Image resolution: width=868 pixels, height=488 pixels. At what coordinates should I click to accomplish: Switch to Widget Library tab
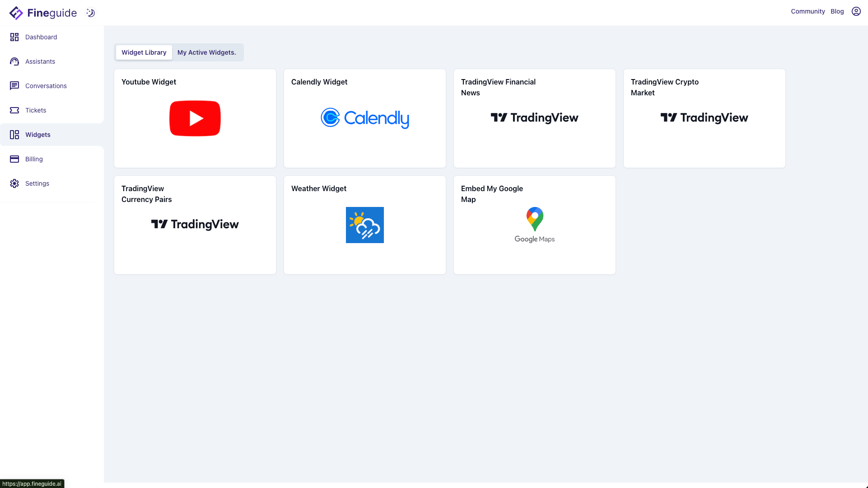(144, 52)
